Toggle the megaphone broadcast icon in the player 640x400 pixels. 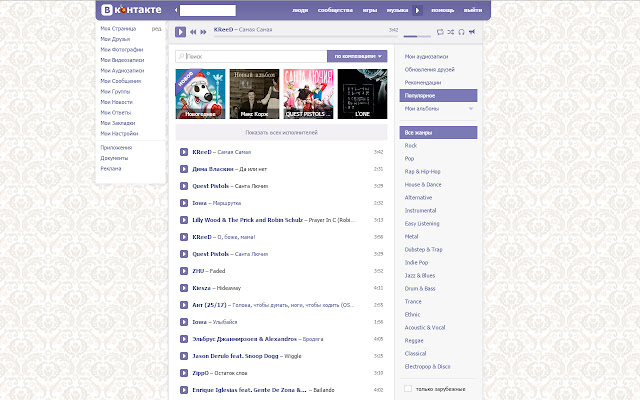click(x=472, y=32)
